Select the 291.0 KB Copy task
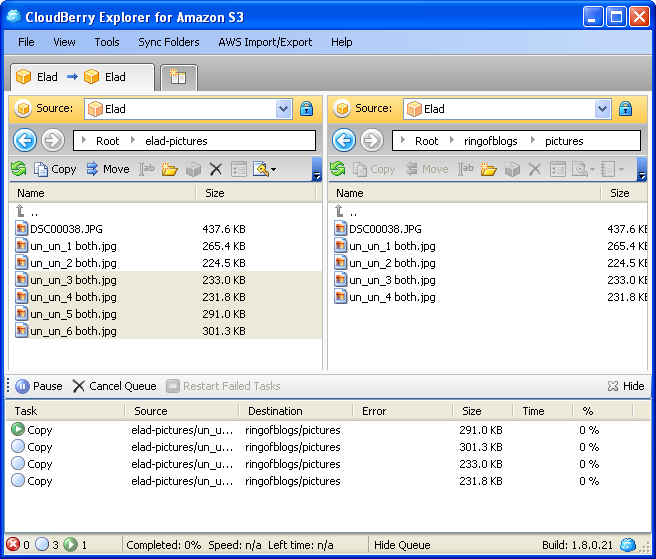This screenshot has width=656, height=559. [328, 430]
